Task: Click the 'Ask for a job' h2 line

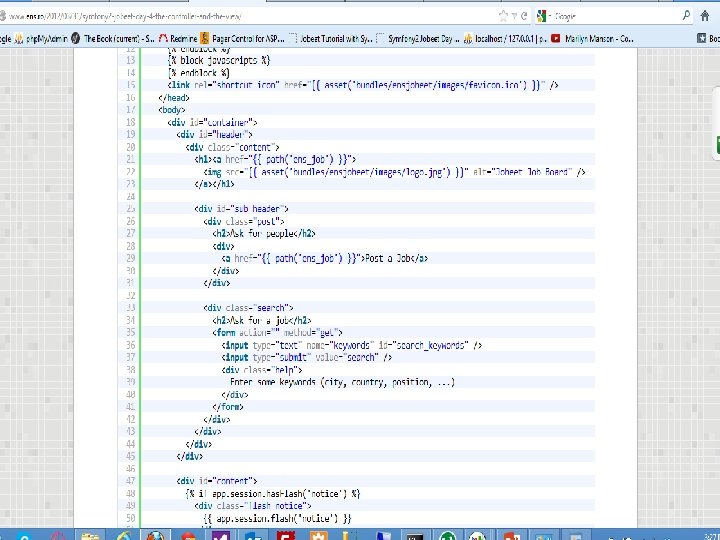Action: tap(262, 320)
